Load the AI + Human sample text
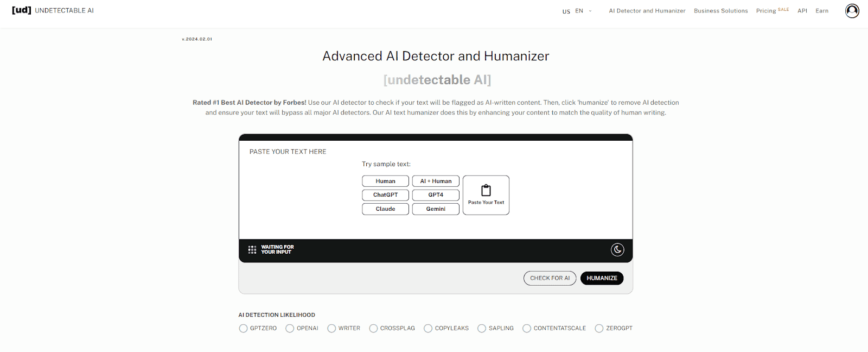The image size is (868, 352). (436, 181)
